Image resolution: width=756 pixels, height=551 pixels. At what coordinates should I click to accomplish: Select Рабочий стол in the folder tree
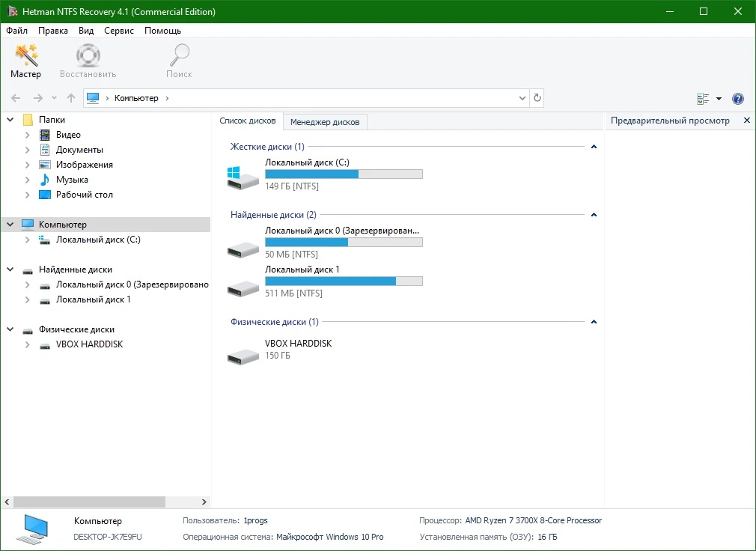(x=85, y=194)
